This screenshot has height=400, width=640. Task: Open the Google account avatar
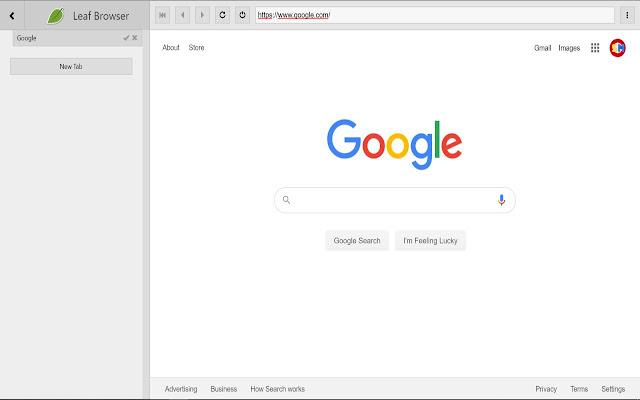click(618, 48)
